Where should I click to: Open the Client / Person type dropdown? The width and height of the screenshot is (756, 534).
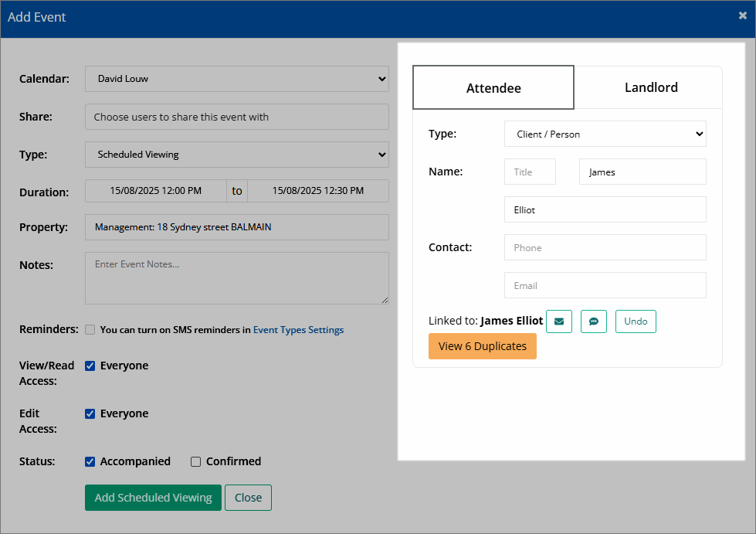605,134
